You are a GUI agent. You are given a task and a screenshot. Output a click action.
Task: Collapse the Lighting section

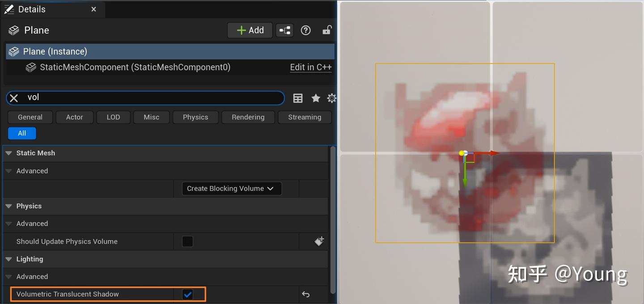coord(8,259)
